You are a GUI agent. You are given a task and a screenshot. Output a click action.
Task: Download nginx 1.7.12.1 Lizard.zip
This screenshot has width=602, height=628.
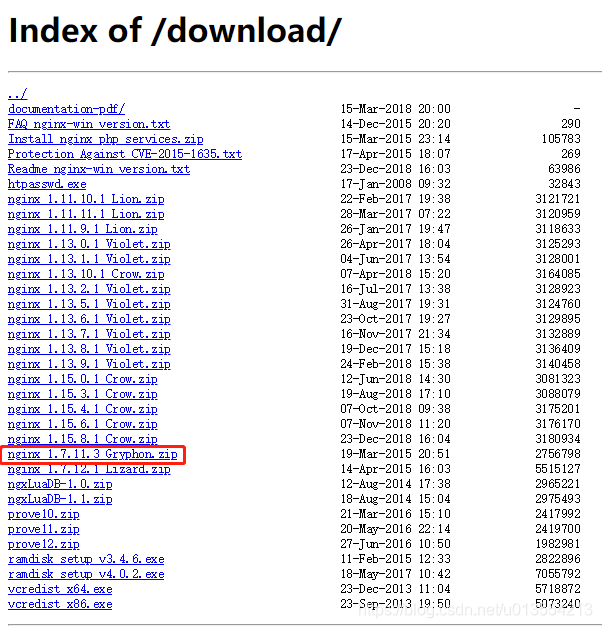[x=89, y=469]
